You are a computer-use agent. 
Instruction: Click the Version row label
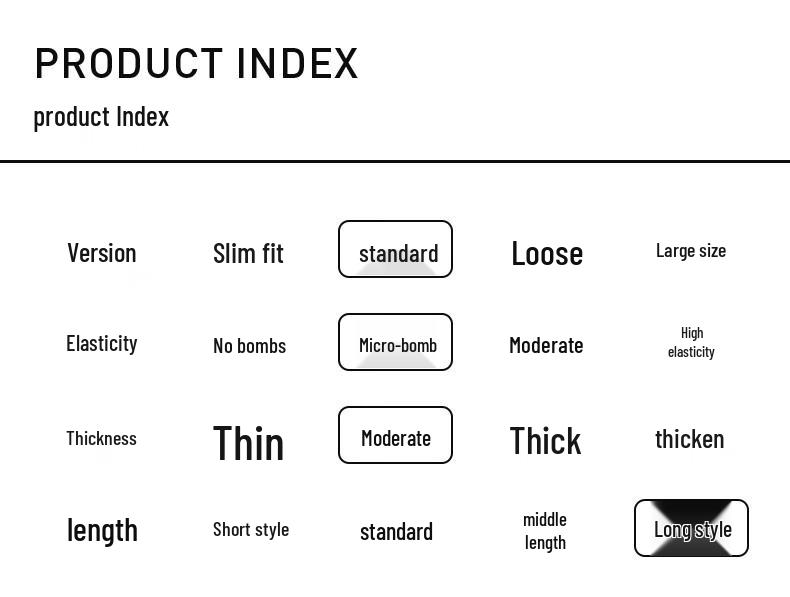coord(101,253)
